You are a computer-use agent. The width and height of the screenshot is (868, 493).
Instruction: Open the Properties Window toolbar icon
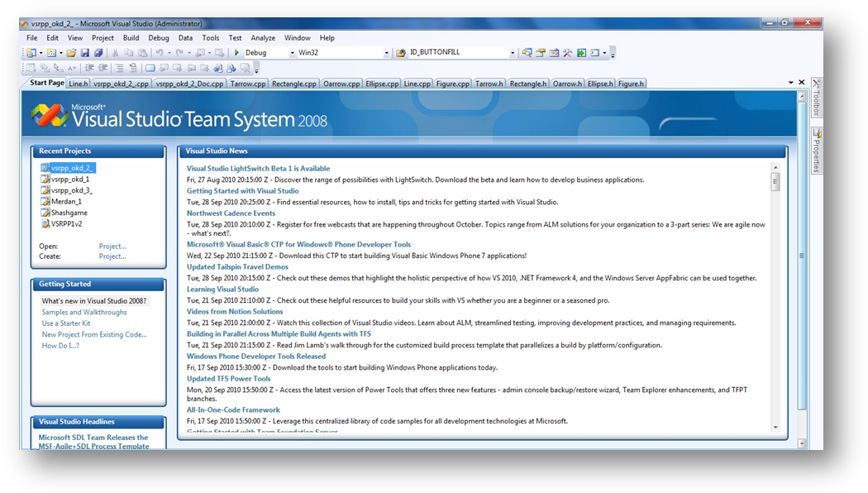click(541, 53)
